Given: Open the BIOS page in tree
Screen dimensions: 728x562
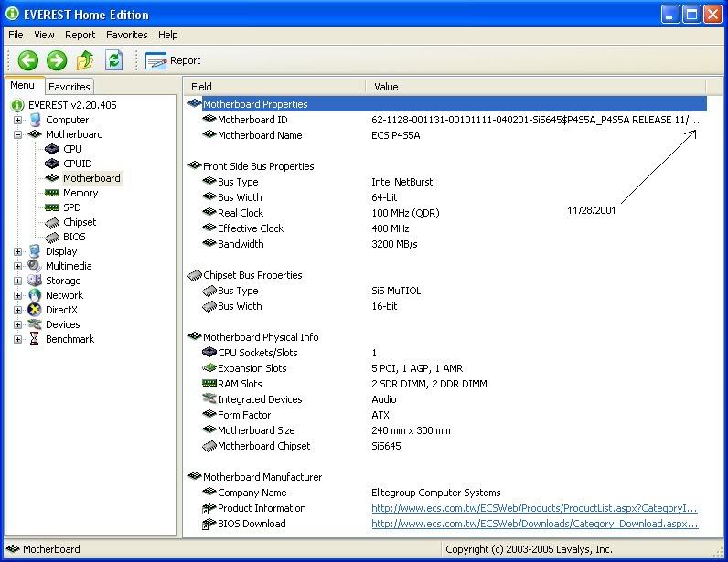Looking at the screenshot, I should 74,237.
